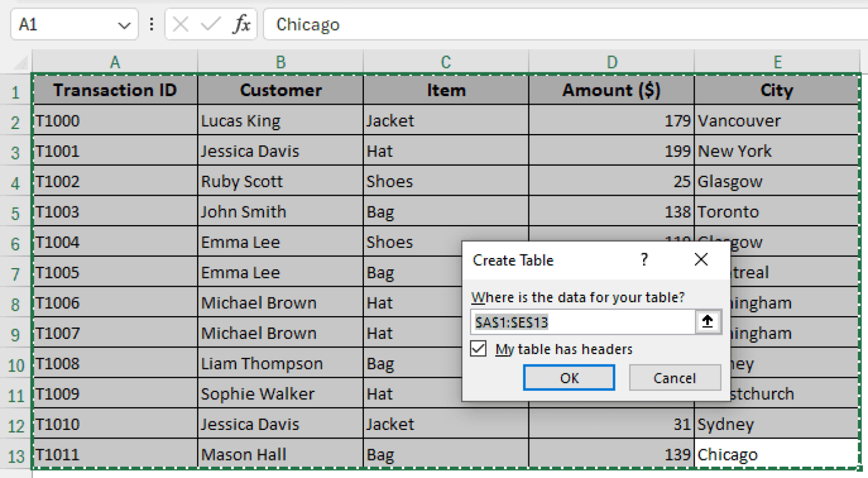Screen dimensions: 868x478
Task: Click the table range input field
Action: point(582,322)
